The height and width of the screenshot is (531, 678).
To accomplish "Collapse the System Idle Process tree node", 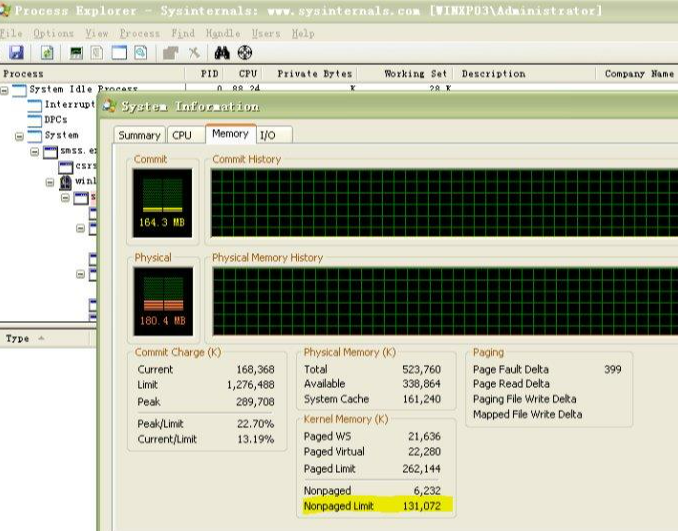I will [4, 90].
